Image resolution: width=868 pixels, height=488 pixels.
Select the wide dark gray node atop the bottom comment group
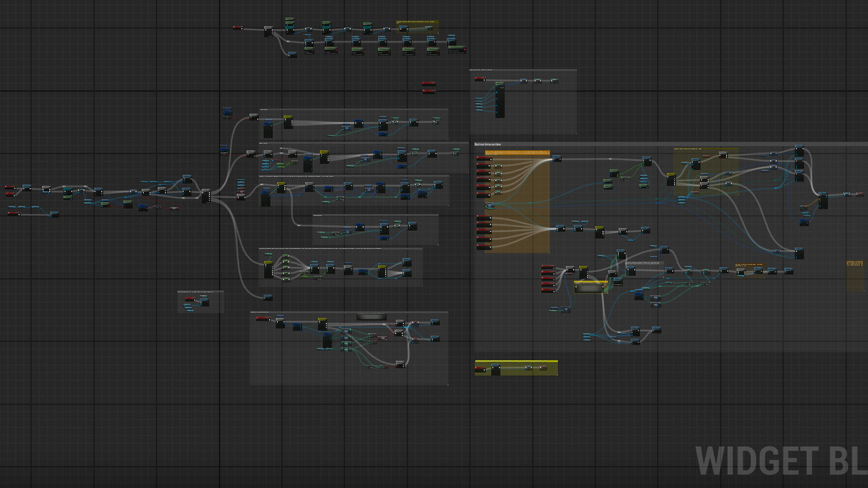pyautogui.click(x=371, y=316)
